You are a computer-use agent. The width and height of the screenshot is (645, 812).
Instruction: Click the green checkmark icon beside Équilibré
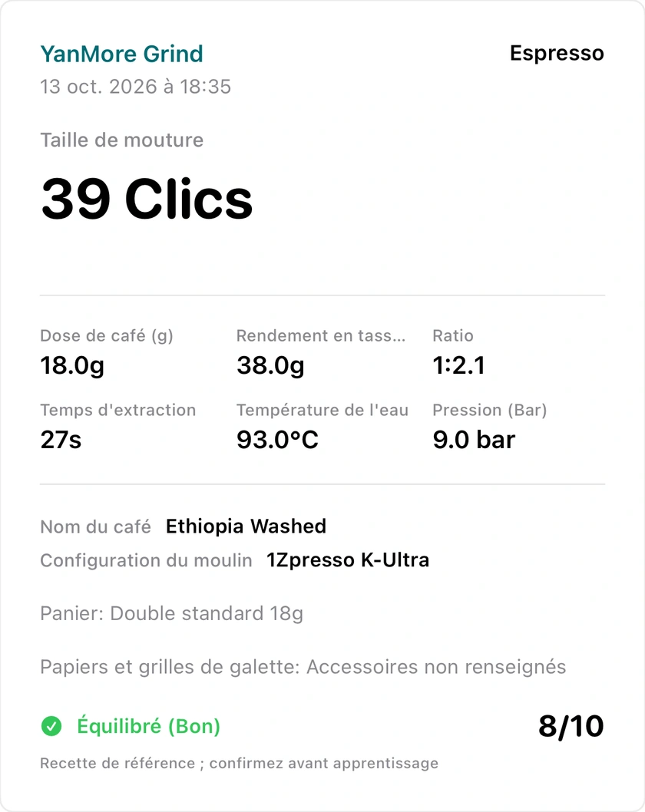click(x=51, y=726)
